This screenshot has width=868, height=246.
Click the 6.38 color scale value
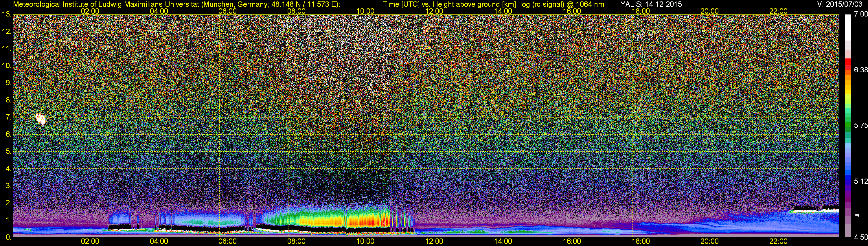point(860,70)
